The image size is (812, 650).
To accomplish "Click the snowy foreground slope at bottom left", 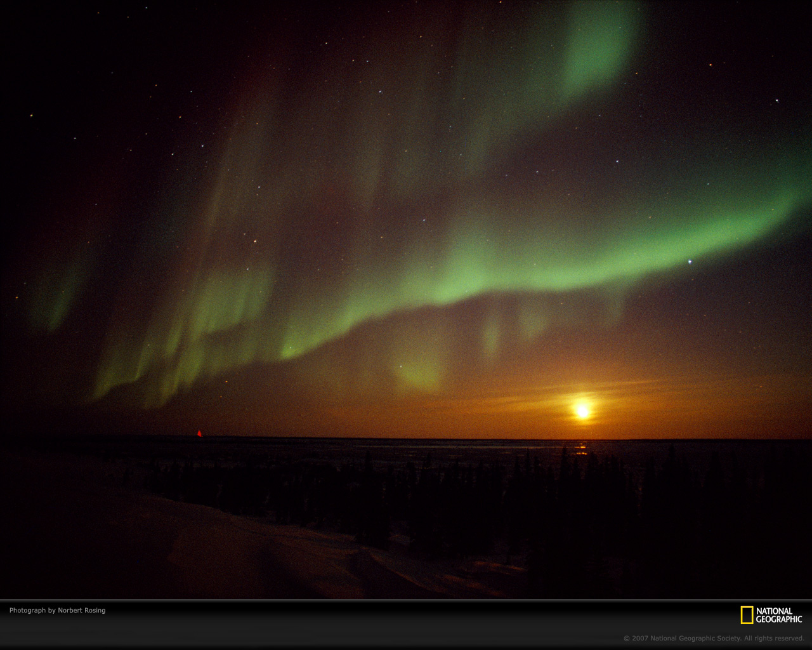I will (159, 546).
